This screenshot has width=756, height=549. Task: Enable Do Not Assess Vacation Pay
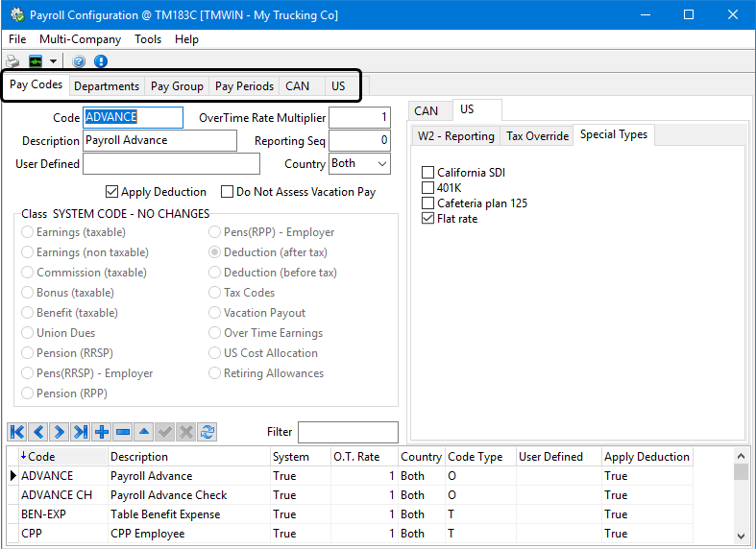(x=228, y=192)
